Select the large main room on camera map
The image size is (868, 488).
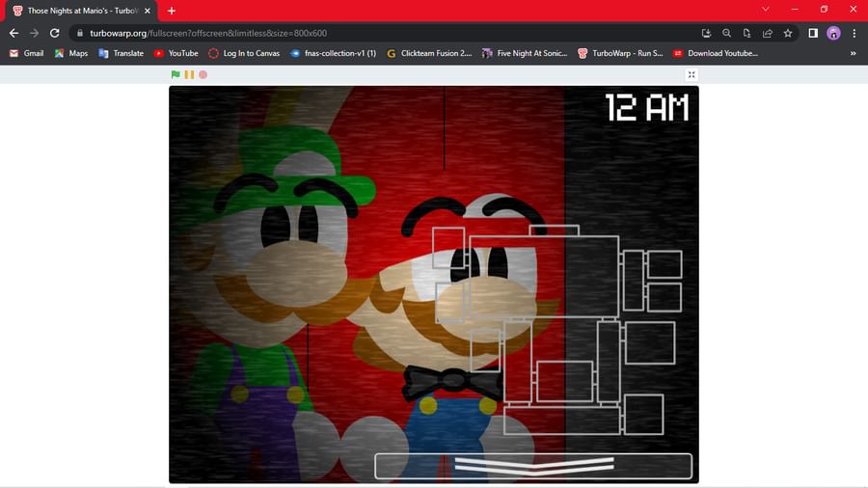(544, 277)
